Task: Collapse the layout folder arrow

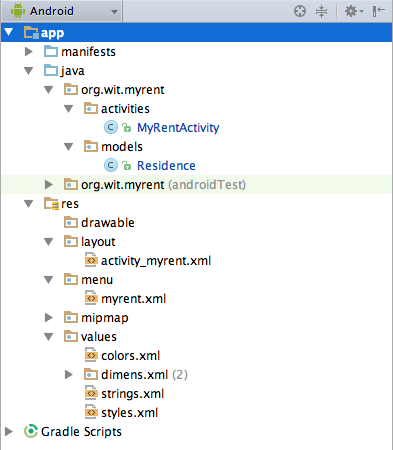Action: coord(49,241)
